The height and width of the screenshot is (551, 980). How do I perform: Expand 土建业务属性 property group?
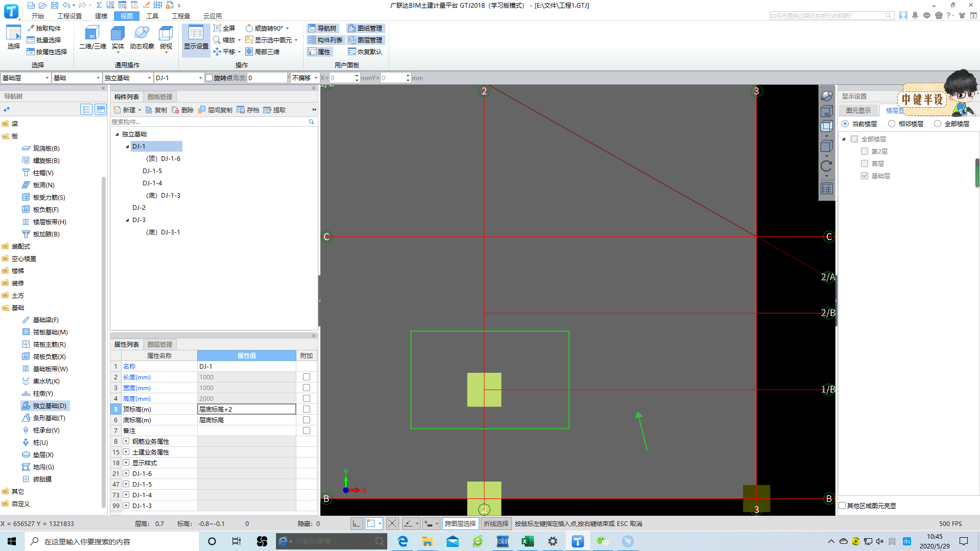[x=126, y=452]
